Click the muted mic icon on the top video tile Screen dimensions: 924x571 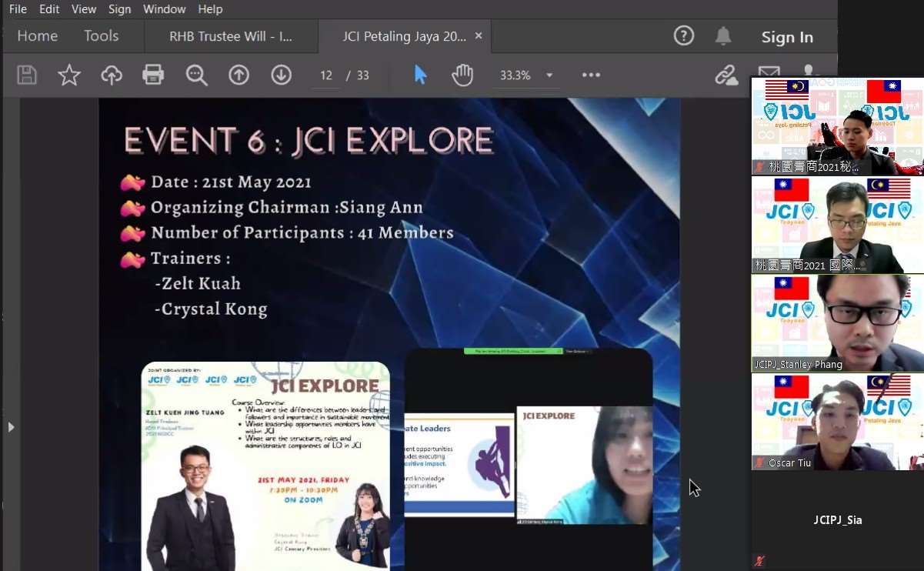click(760, 166)
